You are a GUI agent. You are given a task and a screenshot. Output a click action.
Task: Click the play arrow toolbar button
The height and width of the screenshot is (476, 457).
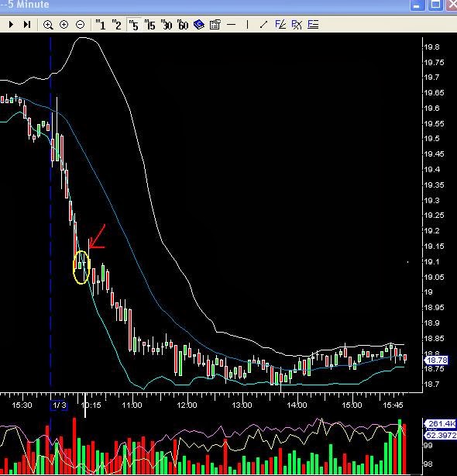coord(11,25)
